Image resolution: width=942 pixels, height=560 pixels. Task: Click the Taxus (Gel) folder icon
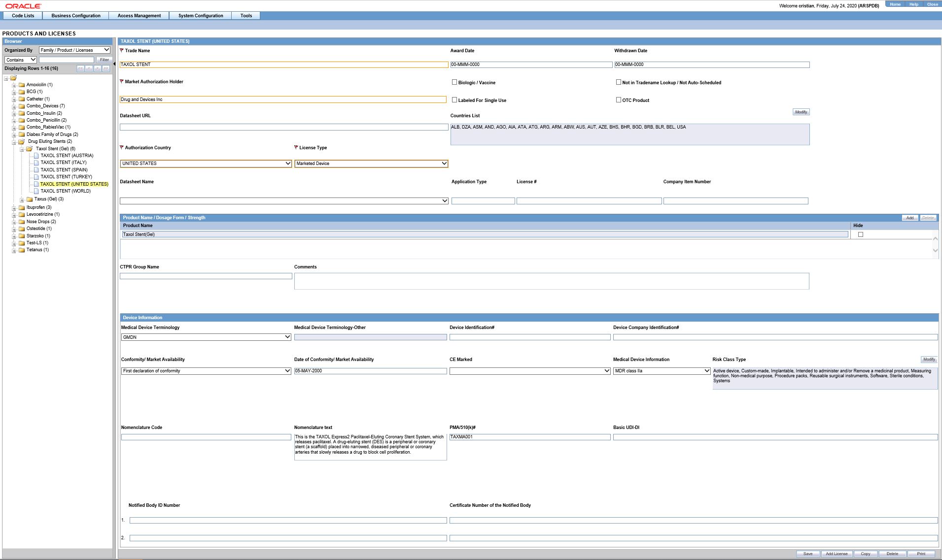click(30, 199)
